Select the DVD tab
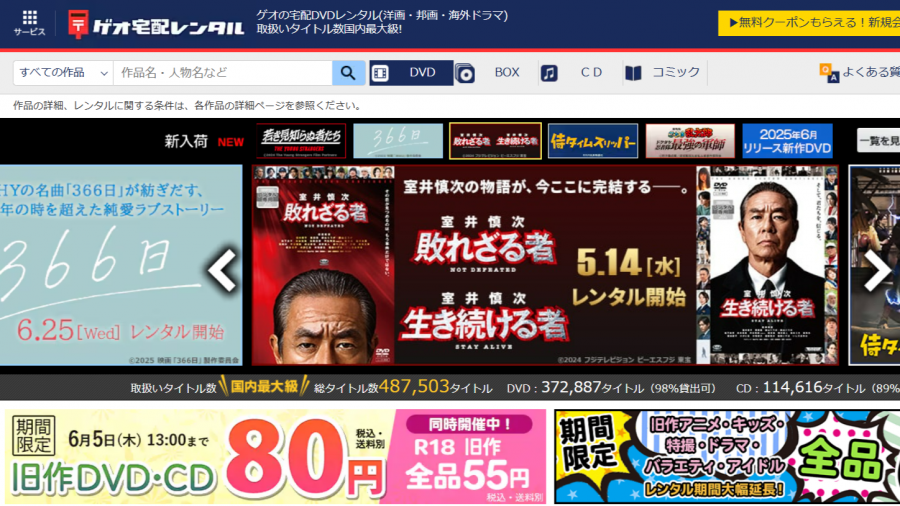The image size is (900, 506). click(x=411, y=73)
